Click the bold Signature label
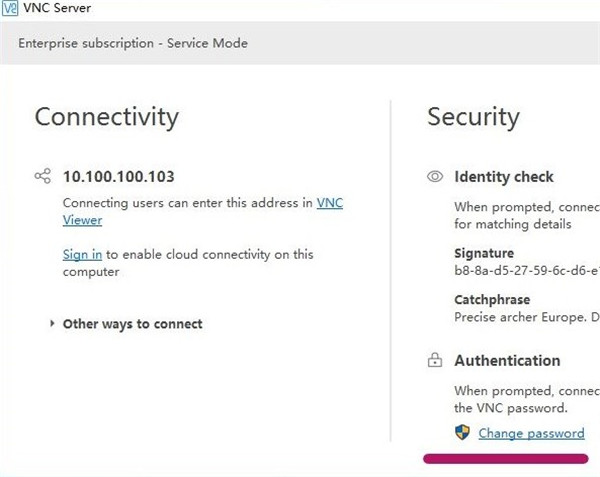This screenshot has height=477, width=600. pyautogui.click(x=484, y=254)
